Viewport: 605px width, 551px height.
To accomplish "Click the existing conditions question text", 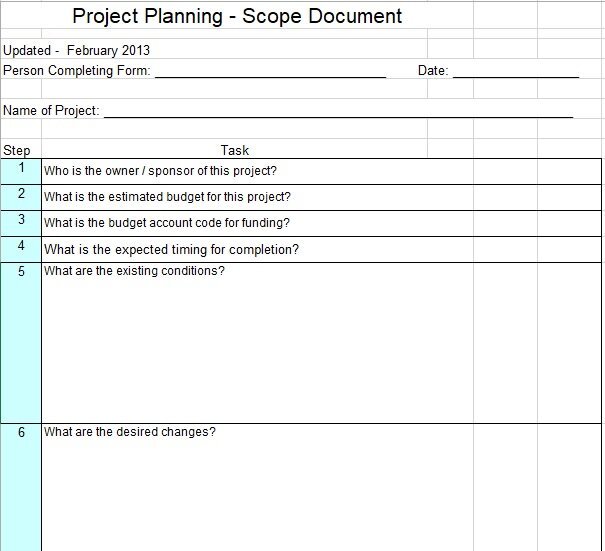I will coord(134,271).
